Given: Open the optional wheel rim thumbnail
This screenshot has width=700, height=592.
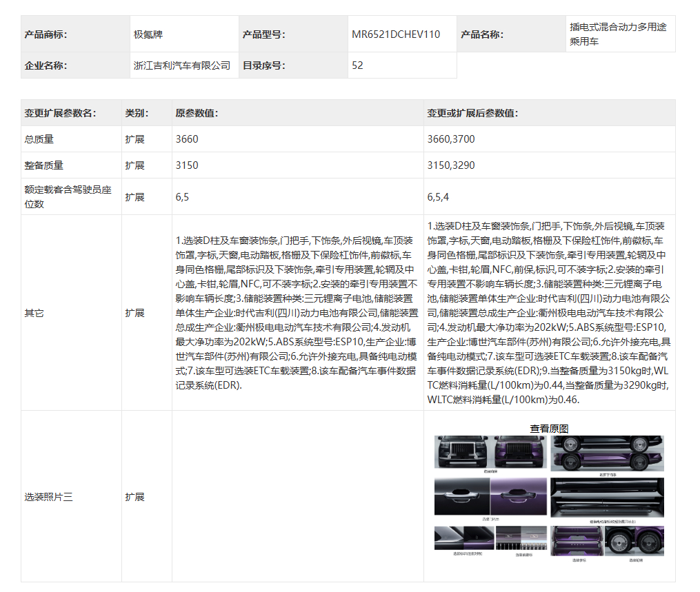Looking at the screenshot, I should tap(634, 541).
